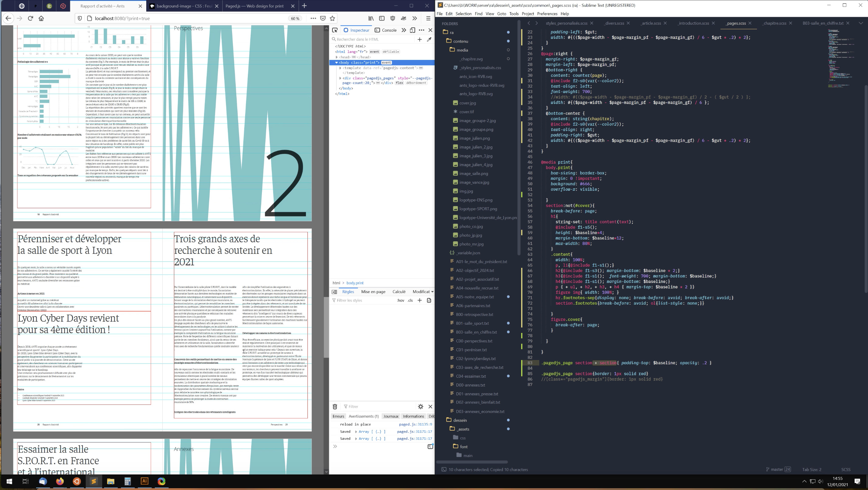Open the eyedropper color picker in Inspector
This screenshot has width=868, height=490.
click(x=429, y=40)
